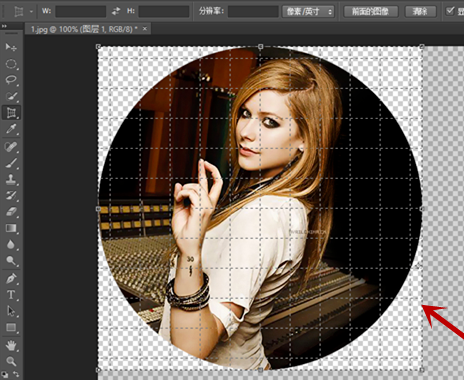This screenshot has height=380, width=464.
Task: Click the 清除 button
Action: pyautogui.click(x=420, y=12)
